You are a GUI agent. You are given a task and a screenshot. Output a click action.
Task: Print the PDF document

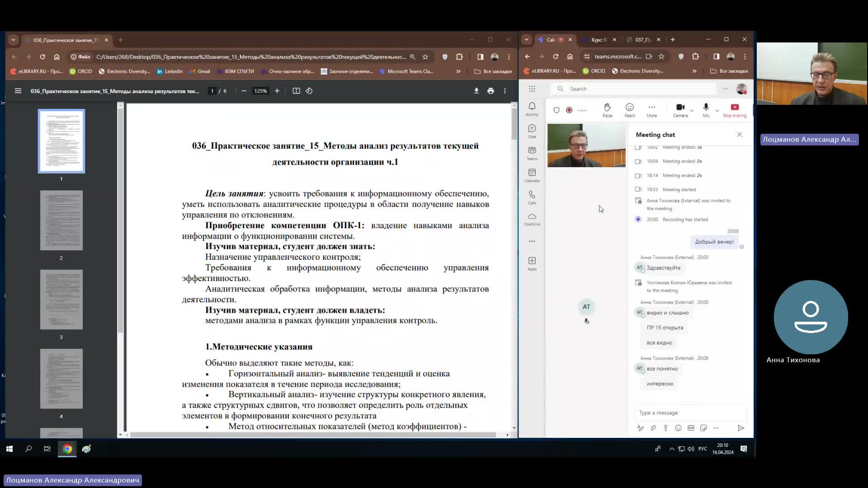click(x=491, y=91)
